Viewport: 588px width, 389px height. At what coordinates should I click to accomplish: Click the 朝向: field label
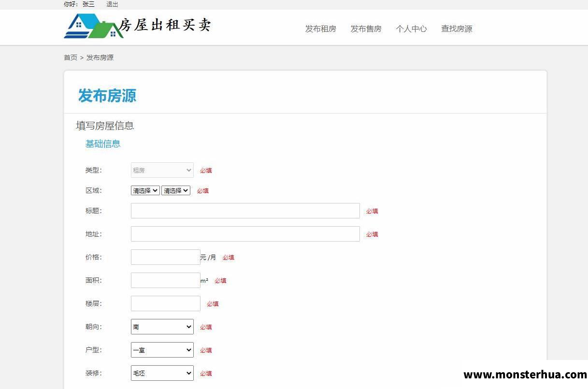[x=94, y=327]
